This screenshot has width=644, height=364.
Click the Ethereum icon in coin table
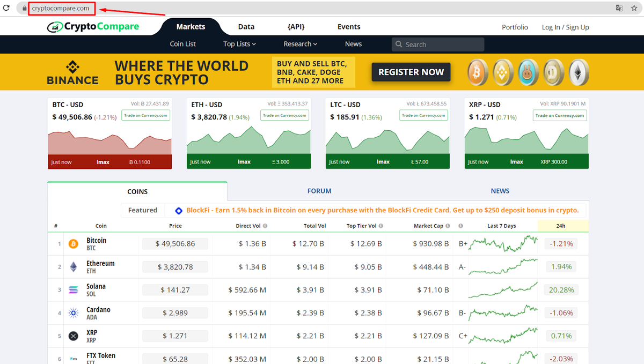[74, 267]
